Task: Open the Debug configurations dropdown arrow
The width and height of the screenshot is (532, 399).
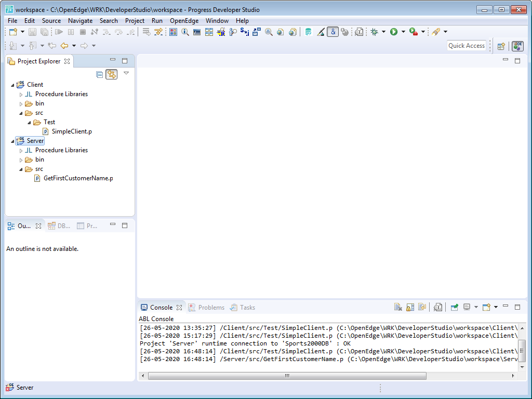Action: tap(383, 32)
